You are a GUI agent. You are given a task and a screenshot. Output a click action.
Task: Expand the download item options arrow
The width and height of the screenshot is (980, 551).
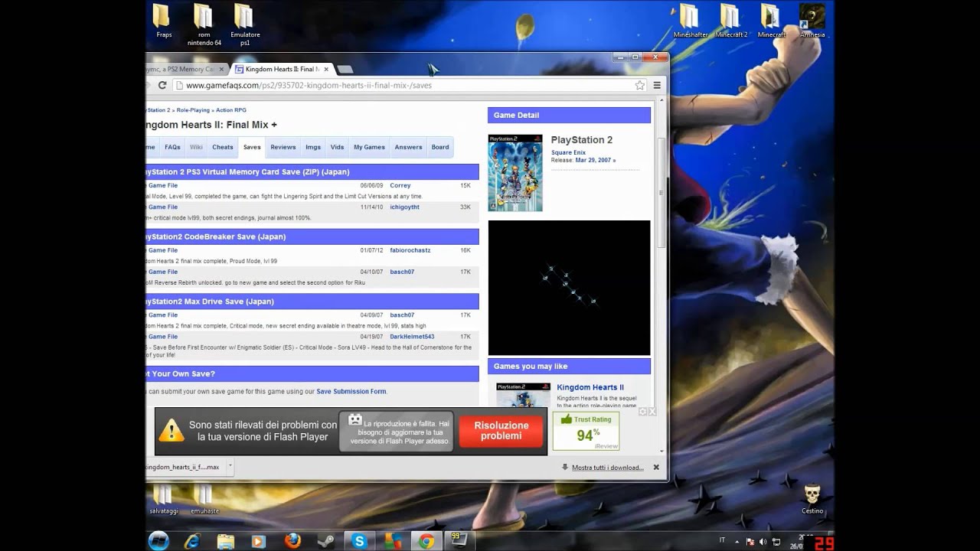(x=230, y=466)
